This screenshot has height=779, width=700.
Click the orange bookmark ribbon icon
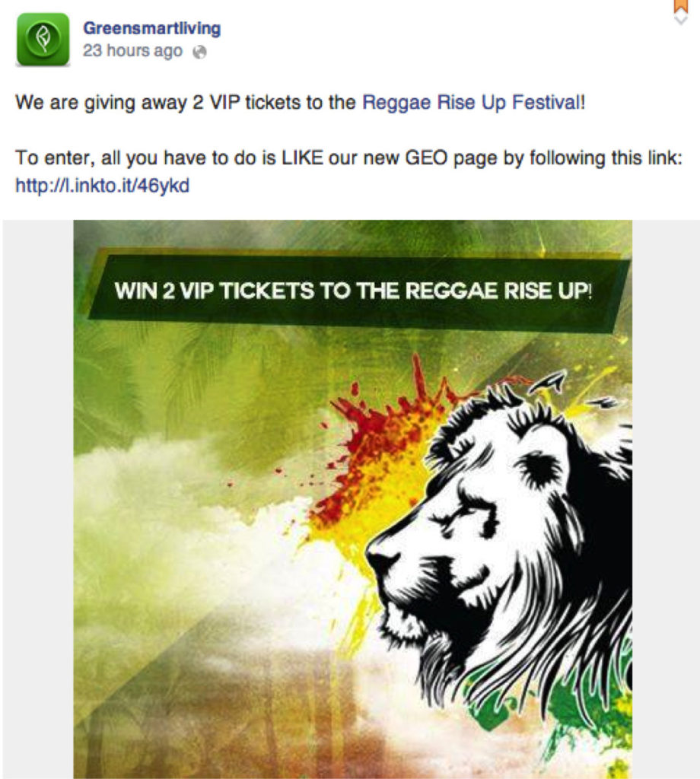(681, 6)
